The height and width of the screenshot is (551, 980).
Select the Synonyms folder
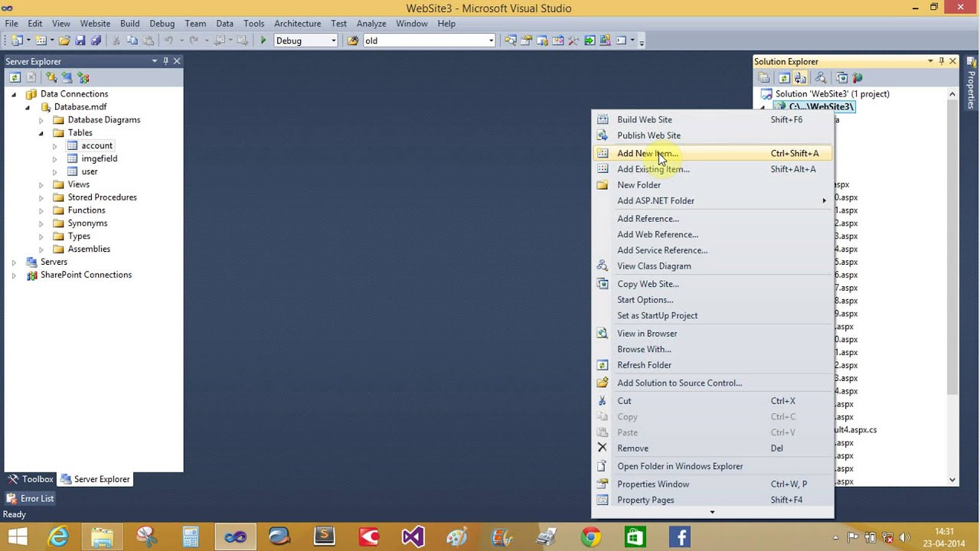(87, 223)
